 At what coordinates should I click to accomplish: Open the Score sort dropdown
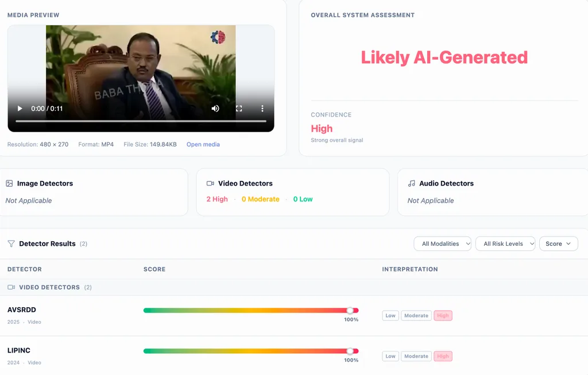click(x=558, y=243)
